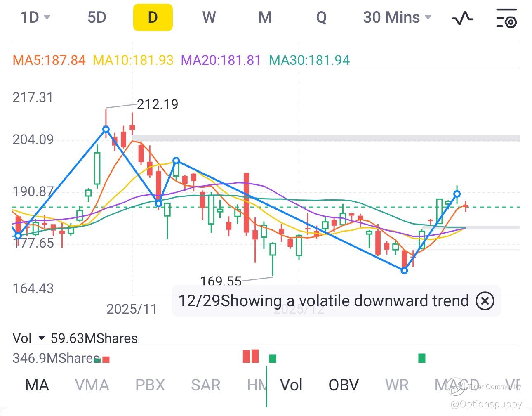Select the OBV sub-indicator
532x416 pixels.
(x=344, y=385)
